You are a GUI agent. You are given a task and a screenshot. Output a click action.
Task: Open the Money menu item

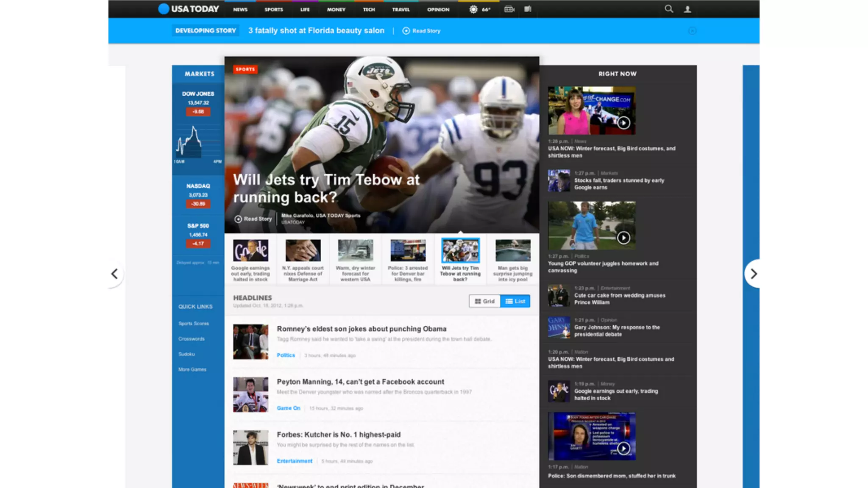(336, 9)
